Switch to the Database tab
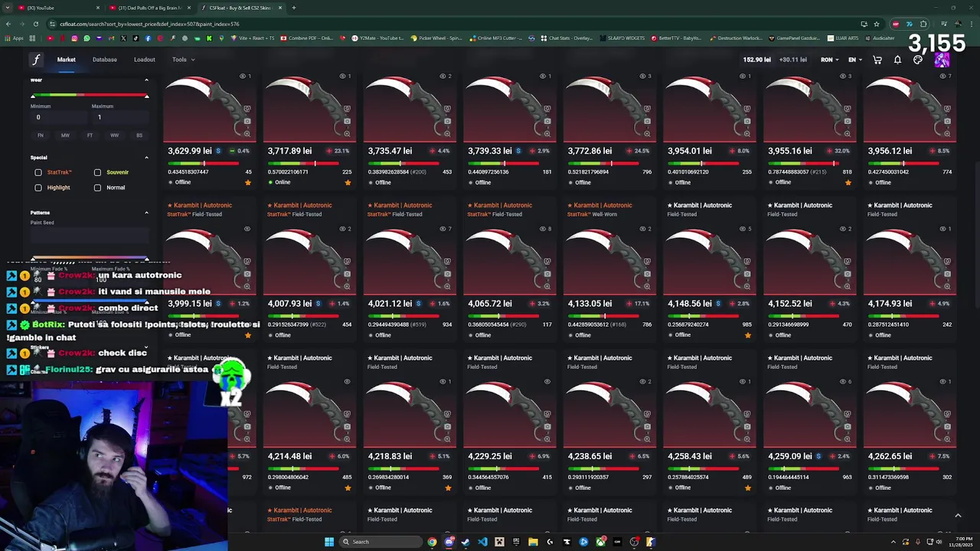This screenshot has width=980, height=551. pos(105,60)
